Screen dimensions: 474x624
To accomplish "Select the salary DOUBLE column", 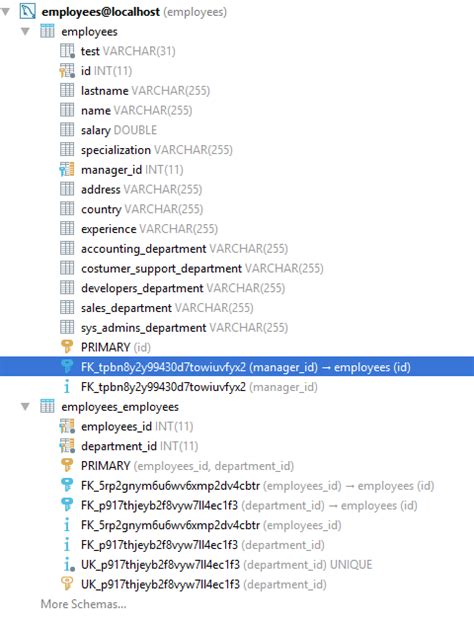I will pyautogui.click(x=119, y=130).
